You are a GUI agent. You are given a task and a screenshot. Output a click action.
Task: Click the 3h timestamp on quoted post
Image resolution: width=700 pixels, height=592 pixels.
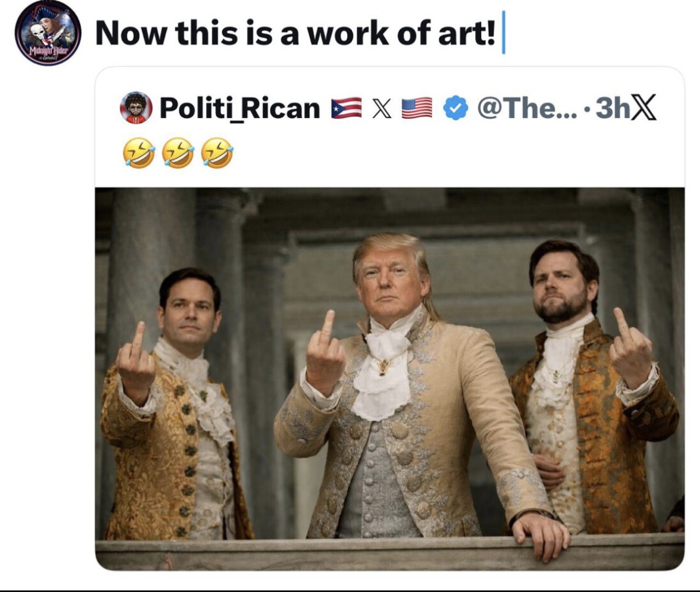pyautogui.click(x=612, y=108)
